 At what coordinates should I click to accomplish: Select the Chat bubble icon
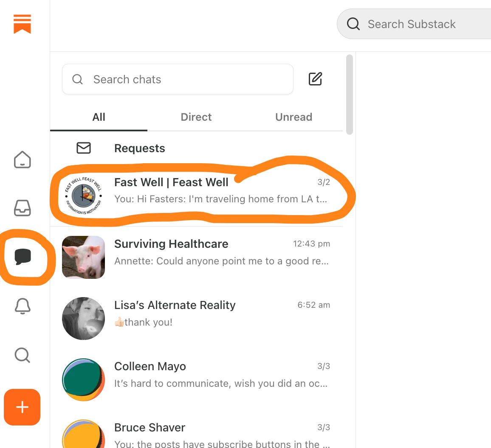point(23,257)
